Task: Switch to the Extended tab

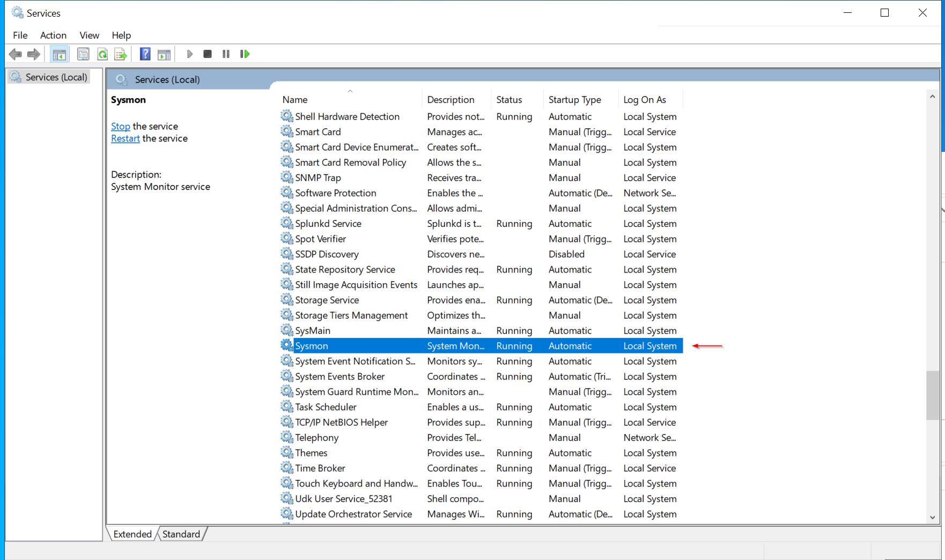Action: point(132,534)
